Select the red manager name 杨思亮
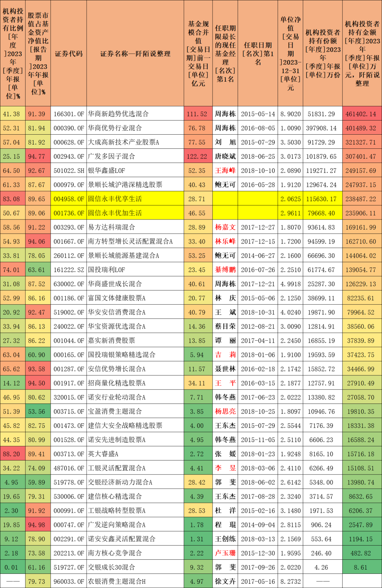 pyautogui.click(x=225, y=411)
